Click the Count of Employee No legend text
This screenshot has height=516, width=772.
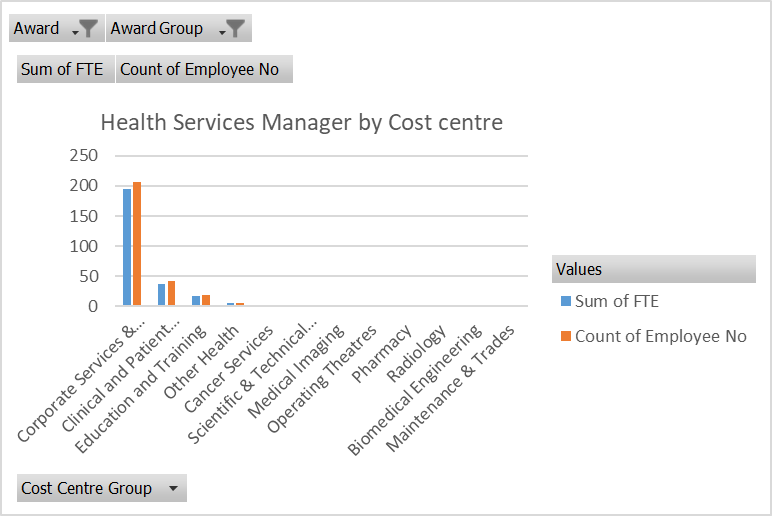660,336
